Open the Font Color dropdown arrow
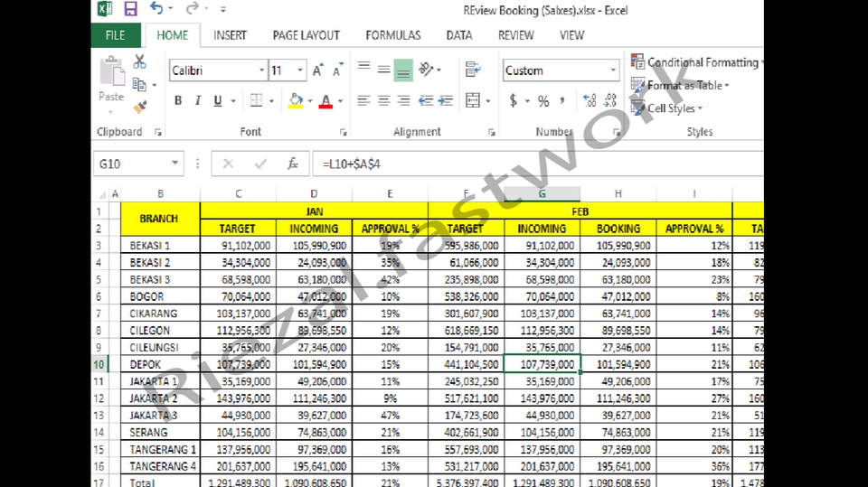Image resolution: width=868 pixels, height=487 pixels. click(x=341, y=100)
